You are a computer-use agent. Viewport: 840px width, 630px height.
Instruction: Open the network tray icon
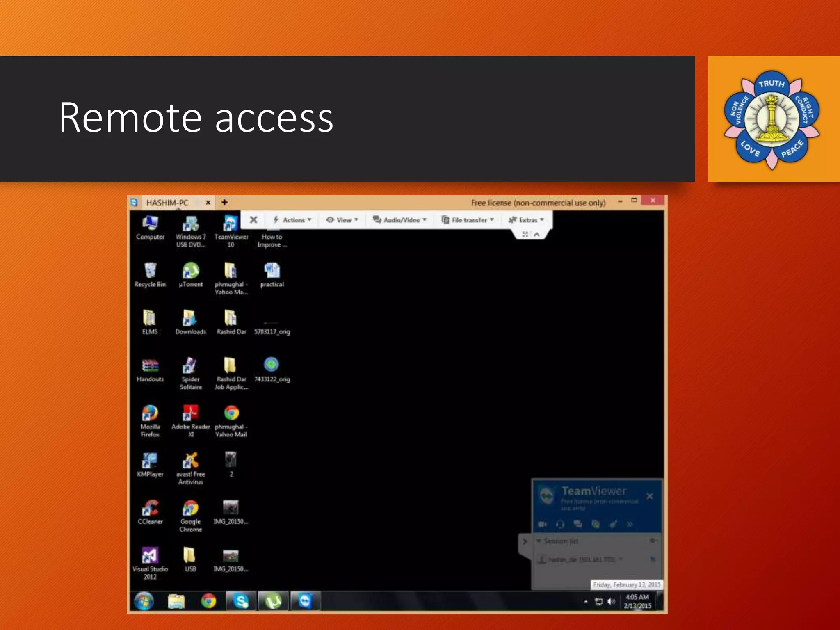click(x=599, y=602)
